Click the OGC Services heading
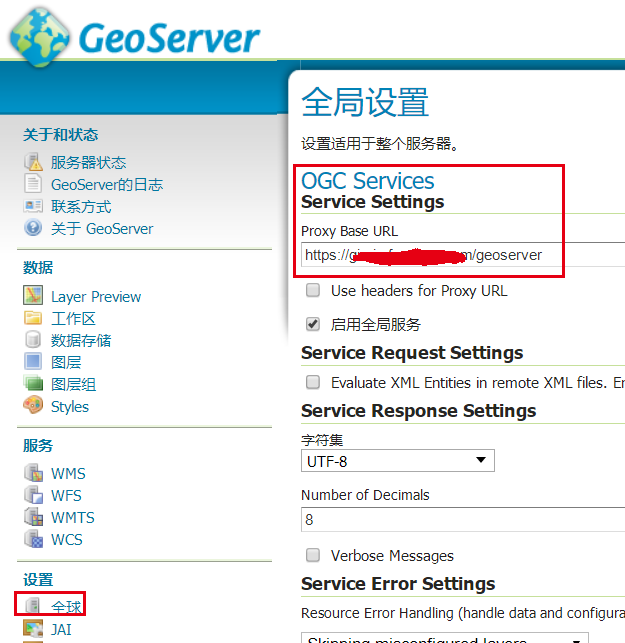 click(367, 181)
